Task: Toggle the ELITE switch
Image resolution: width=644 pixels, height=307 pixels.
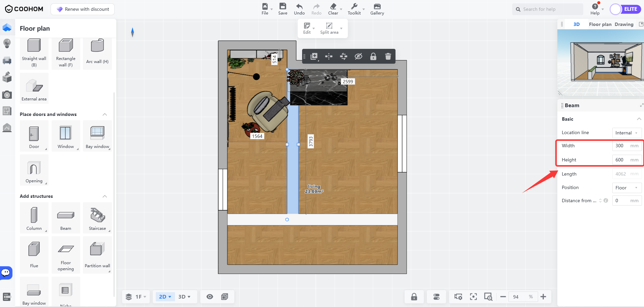Action: pyautogui.click(x=625, y=9)
